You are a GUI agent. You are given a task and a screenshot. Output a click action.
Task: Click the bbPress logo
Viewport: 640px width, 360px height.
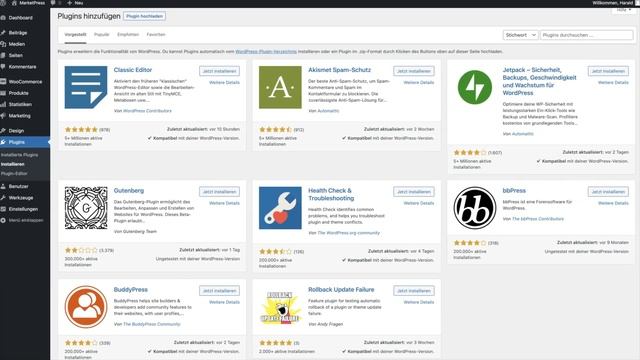point(475,208)
